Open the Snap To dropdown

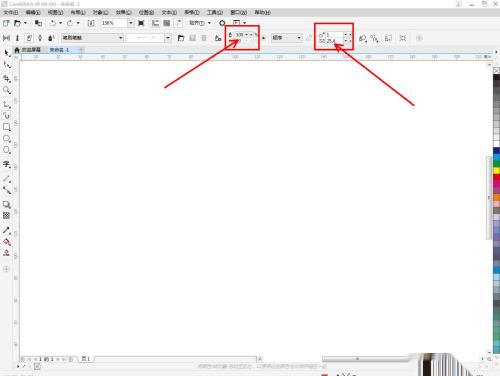(200, 23)
